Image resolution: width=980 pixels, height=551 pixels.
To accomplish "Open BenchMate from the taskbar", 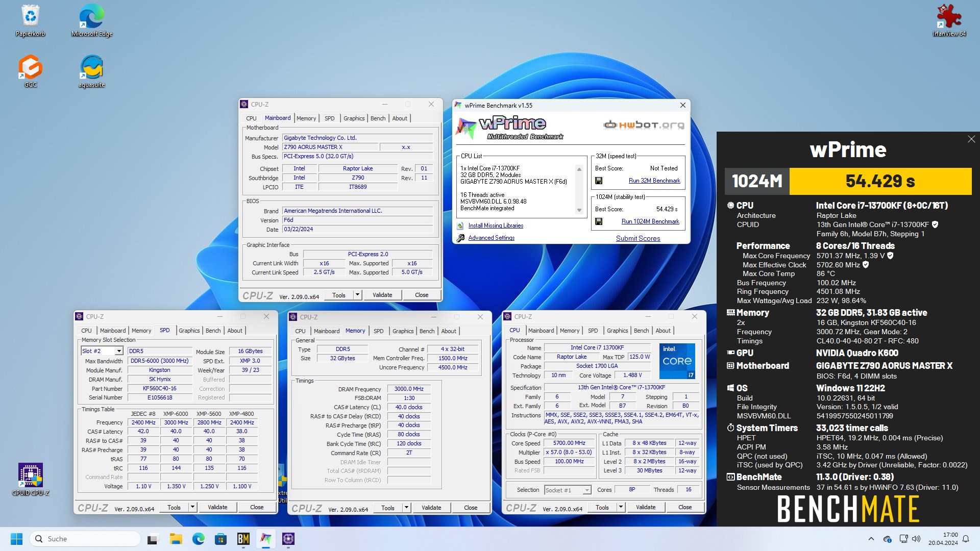I will [x=243, y=539].
